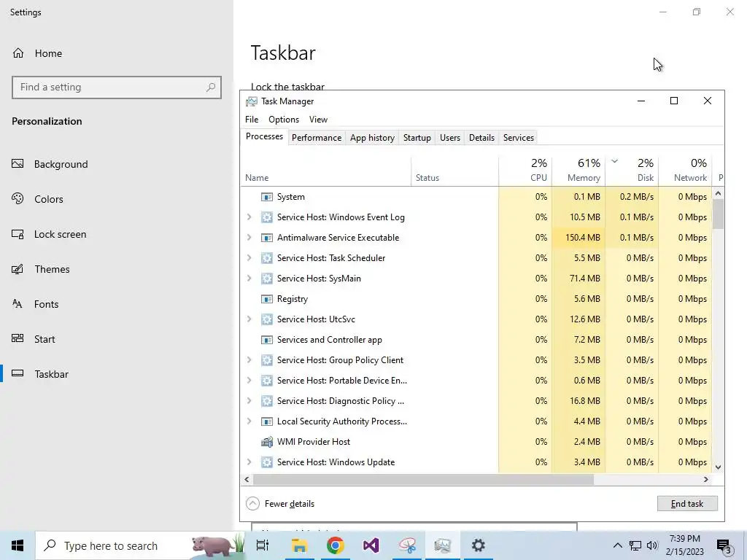Click the Task Manager title bar icon
Viewport: 747px width, 560px height.
[251, 101]
